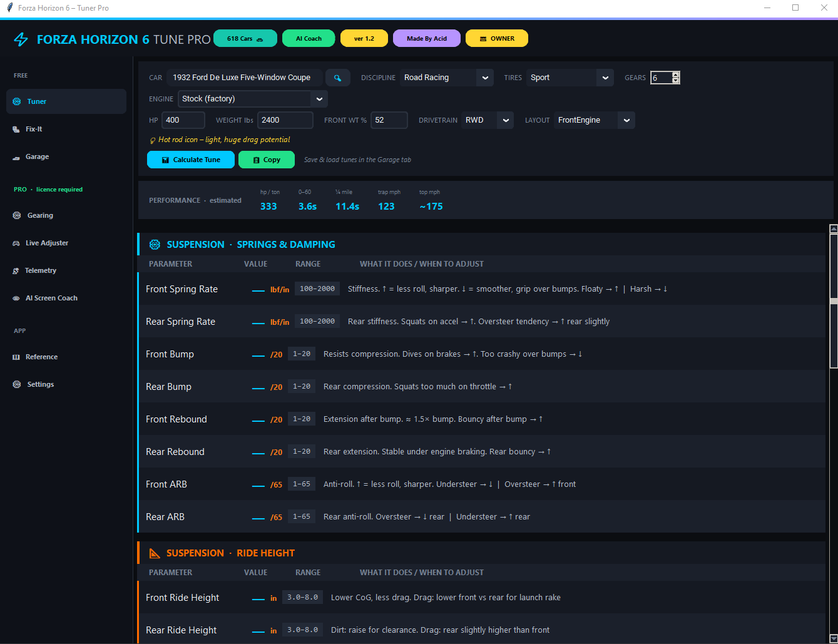
Task: Click the ver 1.2 badge
Action: [364, 38]
